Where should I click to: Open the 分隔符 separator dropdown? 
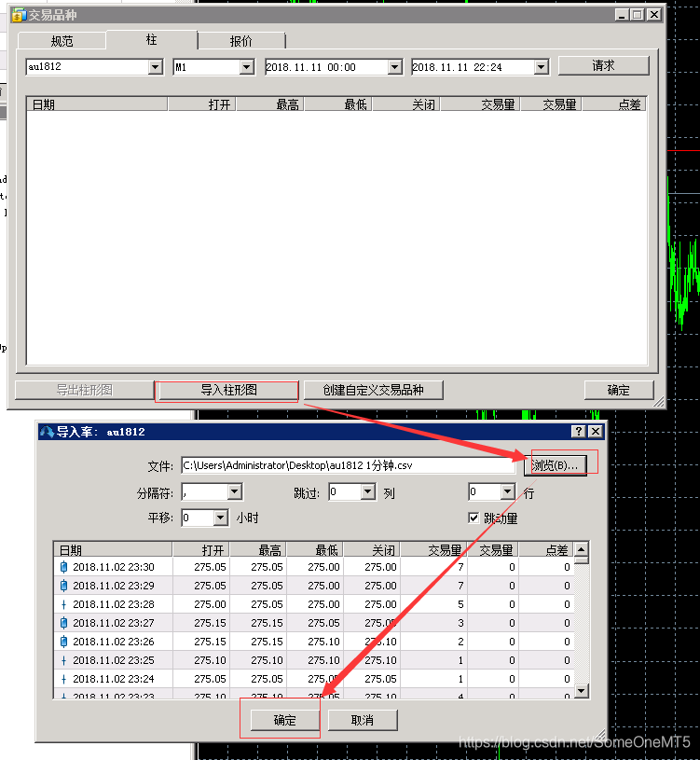235,492
